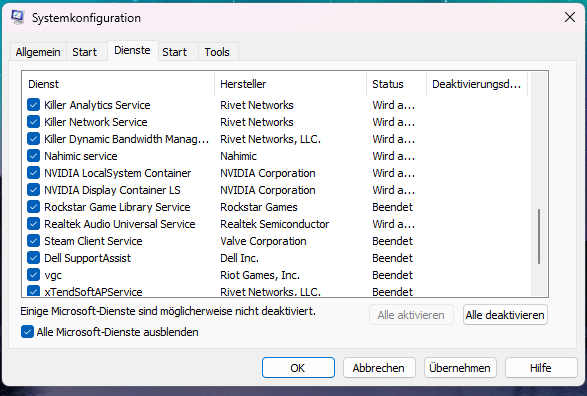
Task: Click the Alle deaktivieren button
Action: 505,315
